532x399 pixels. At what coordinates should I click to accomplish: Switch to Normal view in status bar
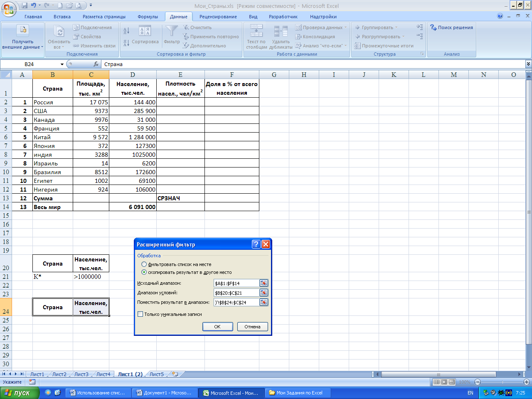[436, 382]
